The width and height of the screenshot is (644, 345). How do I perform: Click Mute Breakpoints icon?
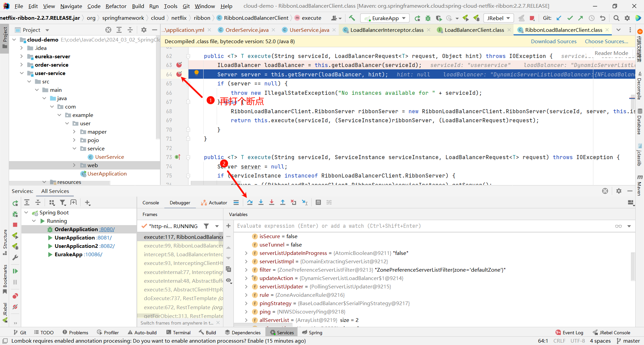point(15,307)
